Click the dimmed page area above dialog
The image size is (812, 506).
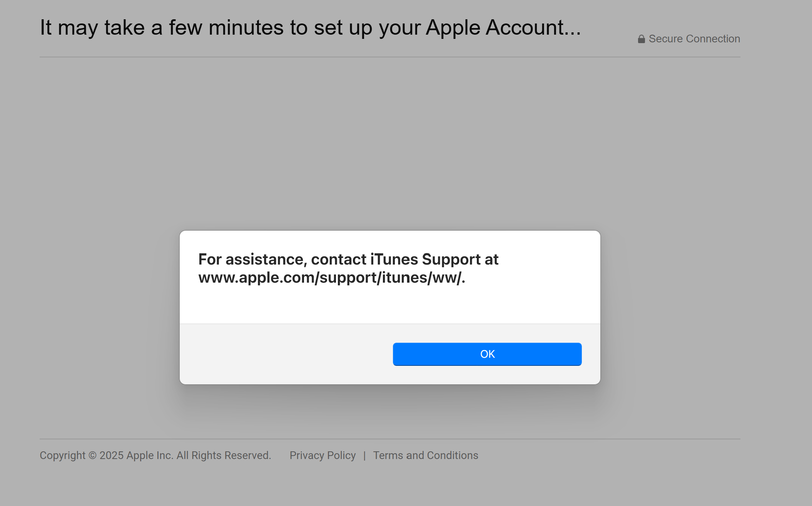(x=389, y=142)
